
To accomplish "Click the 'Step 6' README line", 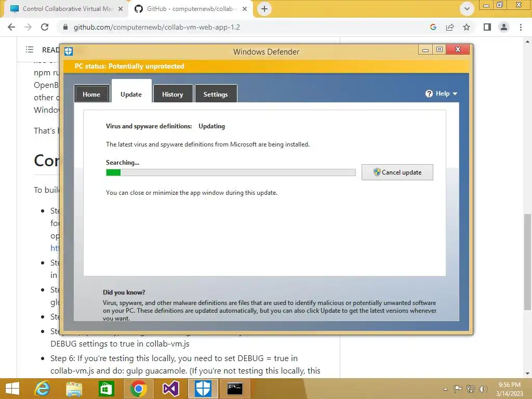I will point(185,364).
